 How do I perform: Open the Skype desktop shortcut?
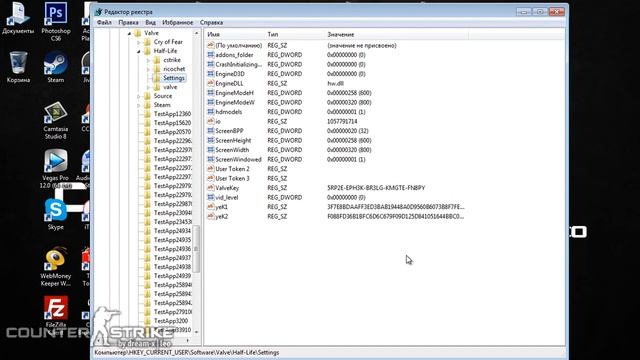56,214
